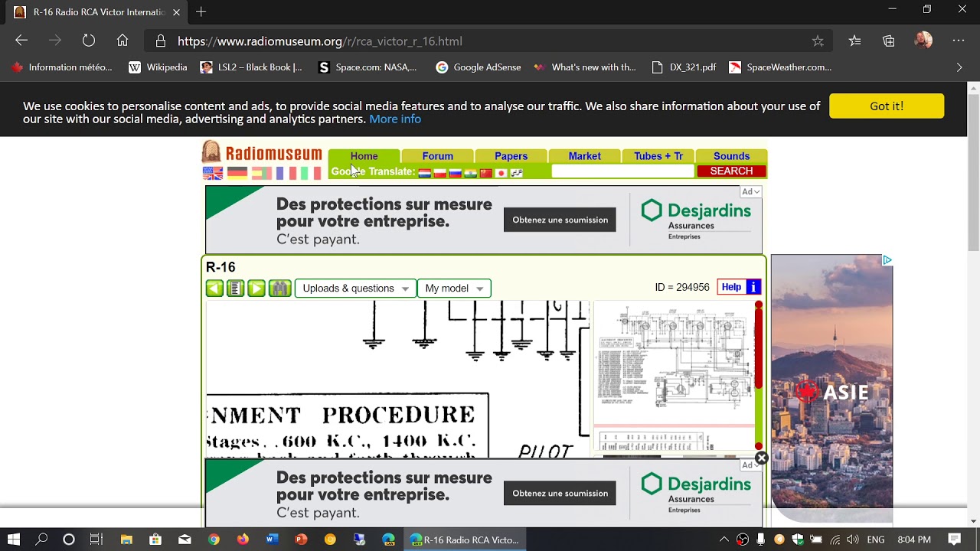Image resolution: width=980 pixels, height=551 pixels.
Task: Translate page using Chinese flag
Action: point(485,173)
